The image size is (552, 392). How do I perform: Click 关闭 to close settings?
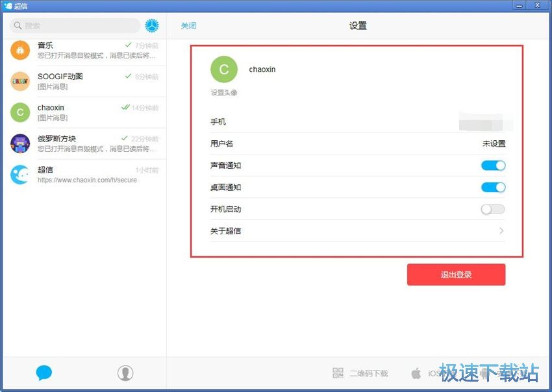(x=188, y=26)
